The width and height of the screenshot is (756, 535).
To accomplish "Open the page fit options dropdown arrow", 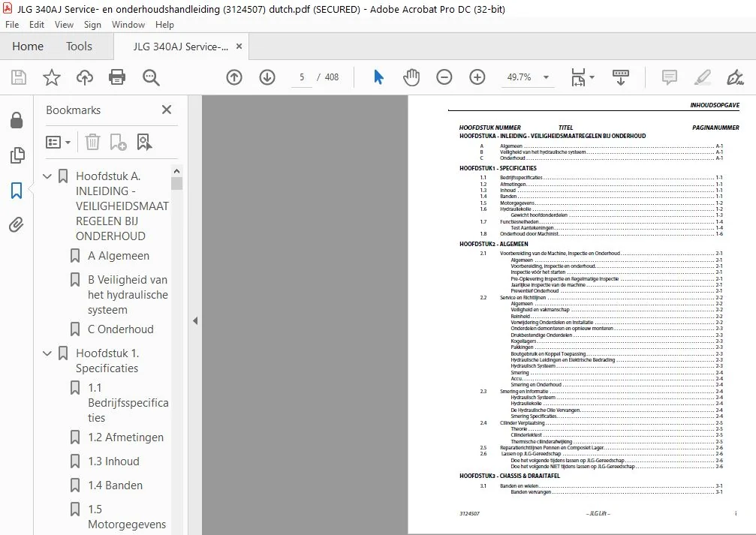I will pyautogui.click(x=592, y=77).
